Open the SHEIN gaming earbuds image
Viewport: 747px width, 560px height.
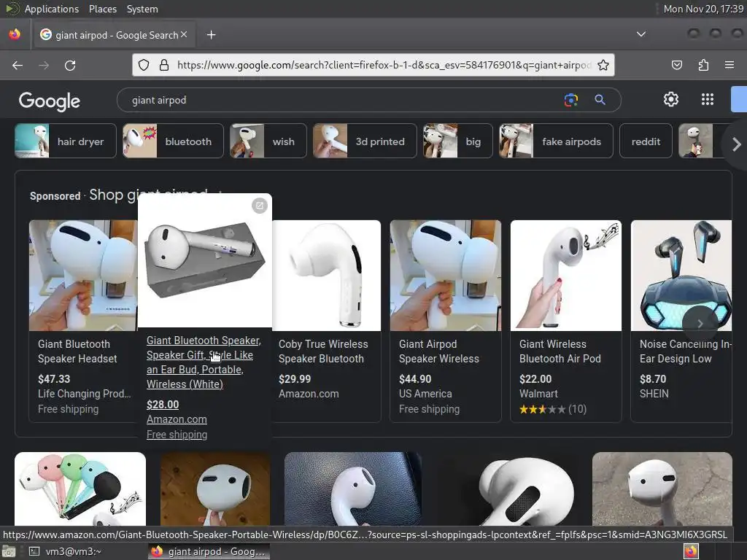[681, 275]
